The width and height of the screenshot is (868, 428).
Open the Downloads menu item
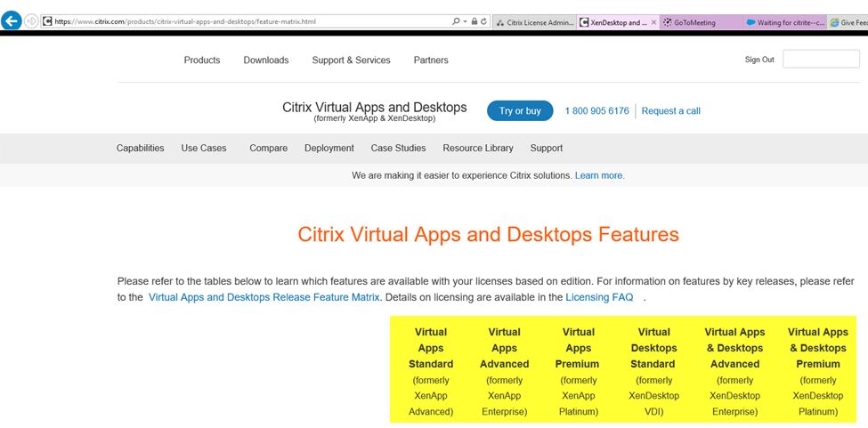[266, 61]
